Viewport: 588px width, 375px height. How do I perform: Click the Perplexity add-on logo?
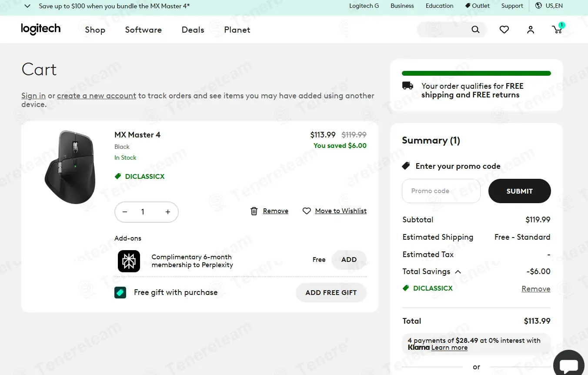129,261
